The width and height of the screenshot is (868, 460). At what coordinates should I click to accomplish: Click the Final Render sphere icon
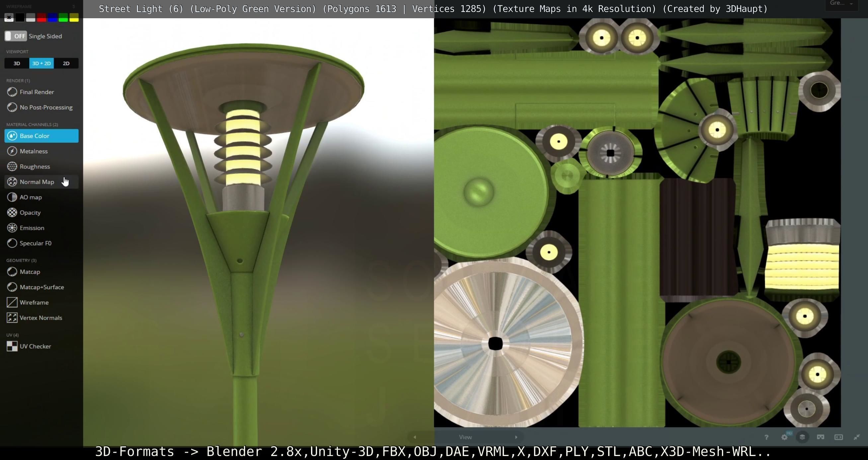pos(12,92)
